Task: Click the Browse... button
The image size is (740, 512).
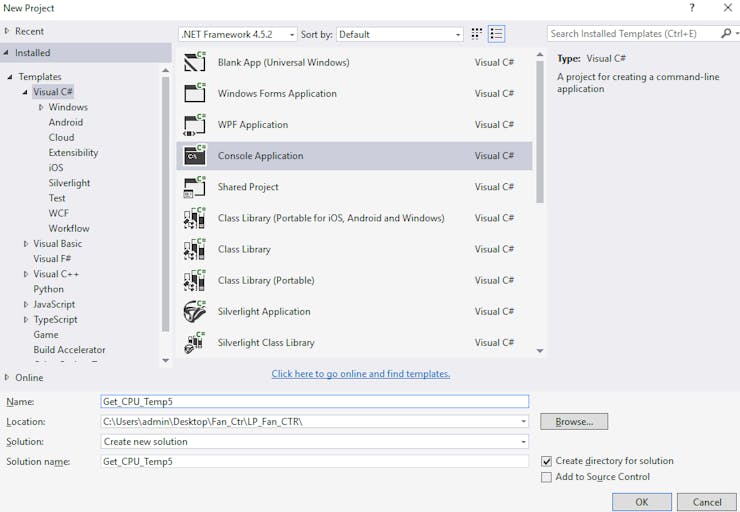Action: 574,421
